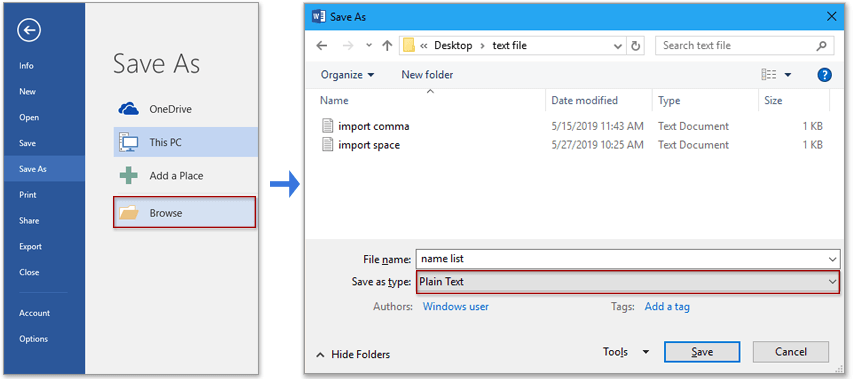Click the import space document icon
The image size is (853, 379).
[x=327, y=145]
